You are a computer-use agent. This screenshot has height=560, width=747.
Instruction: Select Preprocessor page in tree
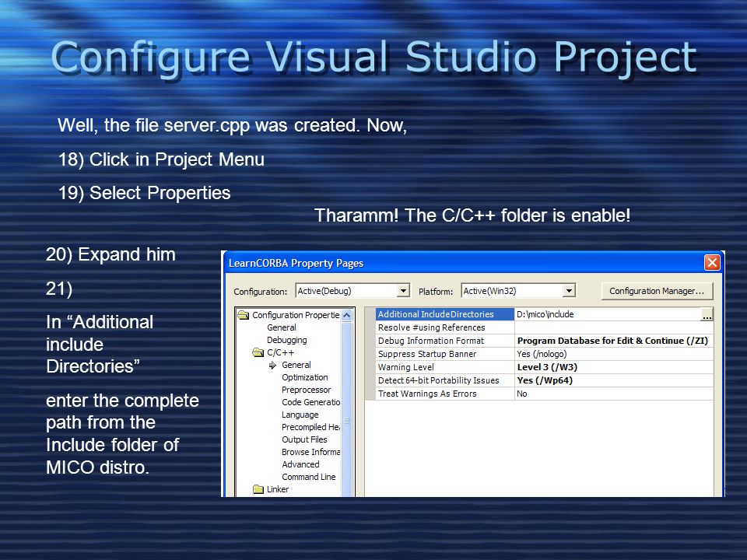[x=306, y=390]
